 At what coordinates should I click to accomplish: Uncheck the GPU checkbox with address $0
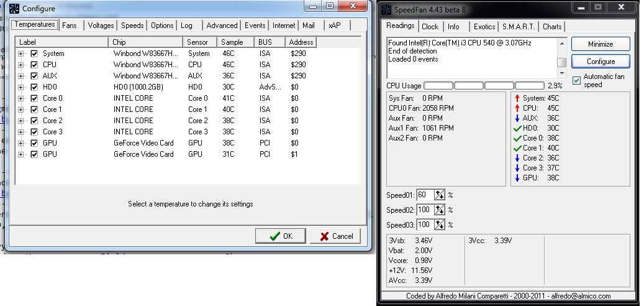click(x=35, y=143)
